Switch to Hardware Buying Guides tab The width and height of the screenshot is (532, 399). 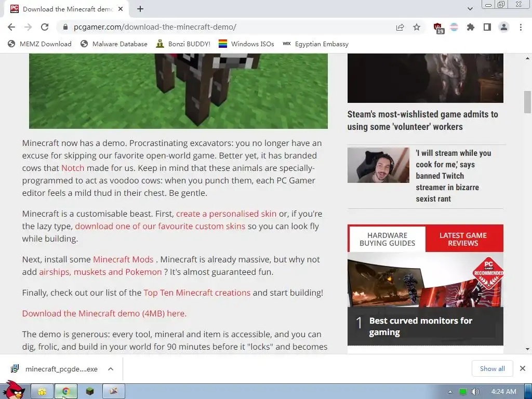(387, 239)
